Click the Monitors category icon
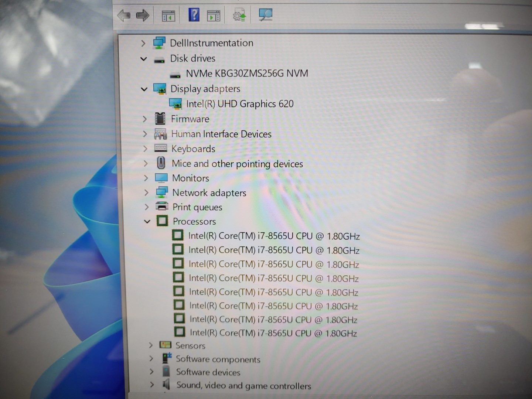This screenshot has height=399, width=532. pyautogui.click(x=161, y=178)
